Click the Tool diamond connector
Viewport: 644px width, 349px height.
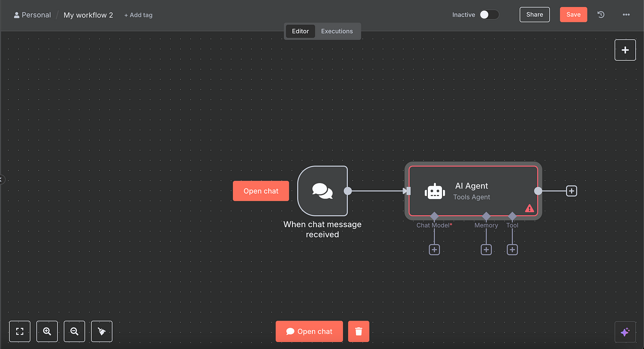[x=512, y=216]
